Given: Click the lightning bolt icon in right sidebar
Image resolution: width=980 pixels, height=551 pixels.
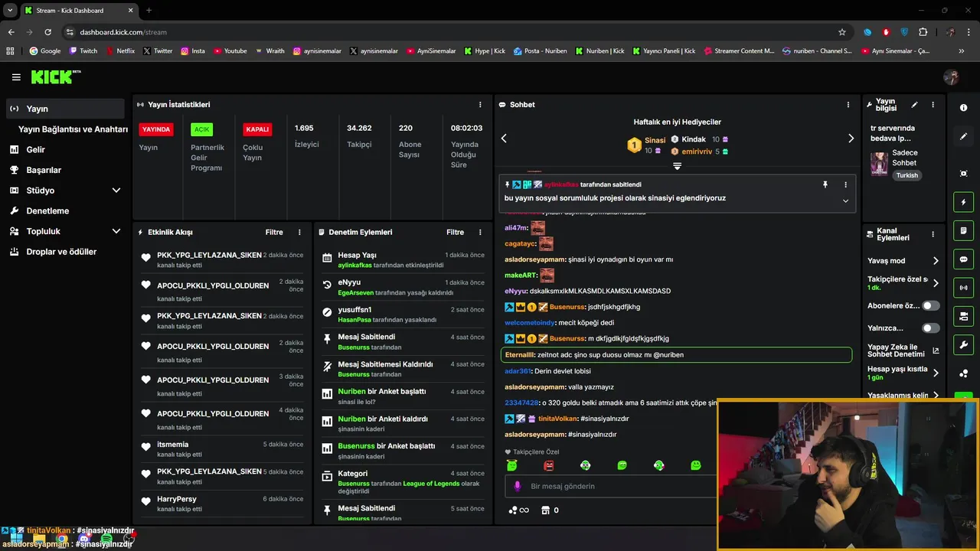Looking at the screenshot, I should tap(963, 202).
